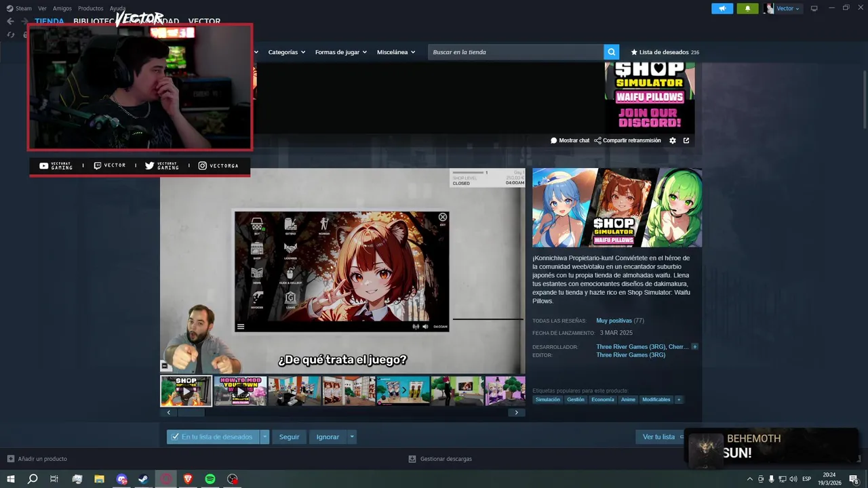Open File Explorer from taskbar
Viewport: 868px width, 488px height.
[x=99, y=479]
